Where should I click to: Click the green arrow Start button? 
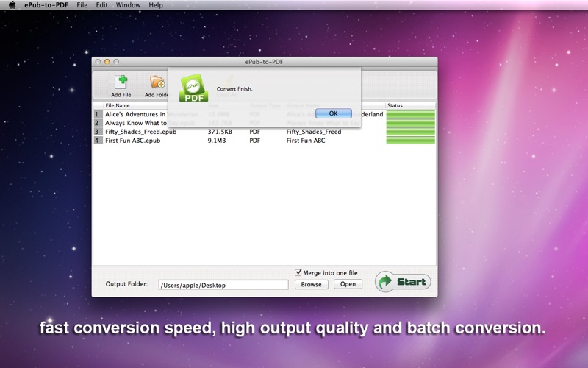coord(403,282)
